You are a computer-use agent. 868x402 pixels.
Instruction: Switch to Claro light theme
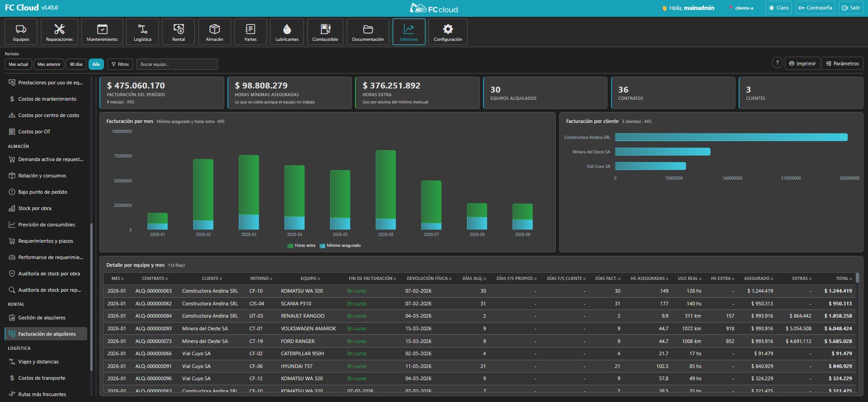778,8
